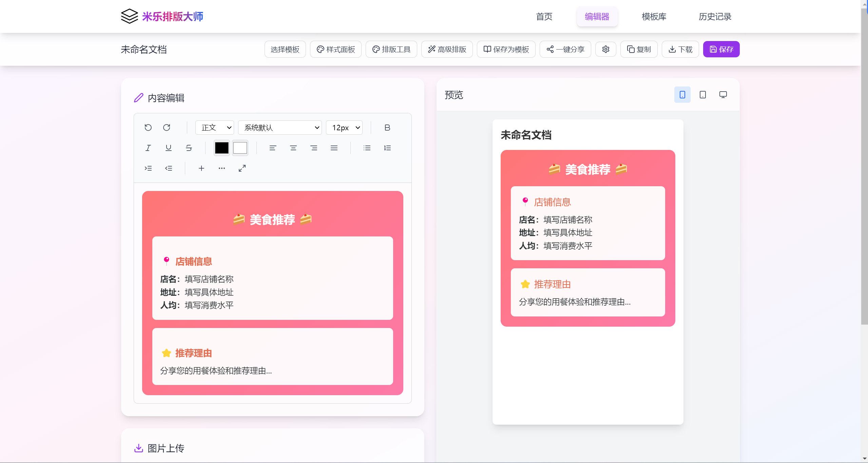Switch preview to tablet view
Viewport: 868px width, 463px height.
click(x=703, y=95)
